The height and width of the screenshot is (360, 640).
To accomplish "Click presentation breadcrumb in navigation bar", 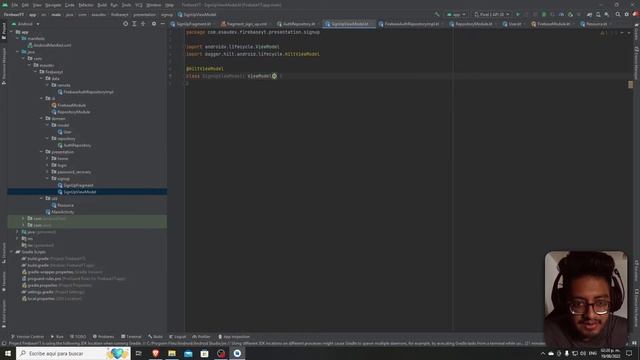I will tap(144, 14).
